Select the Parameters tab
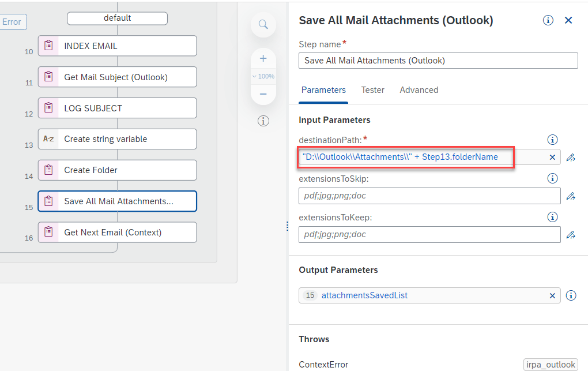 pos(323,90)
